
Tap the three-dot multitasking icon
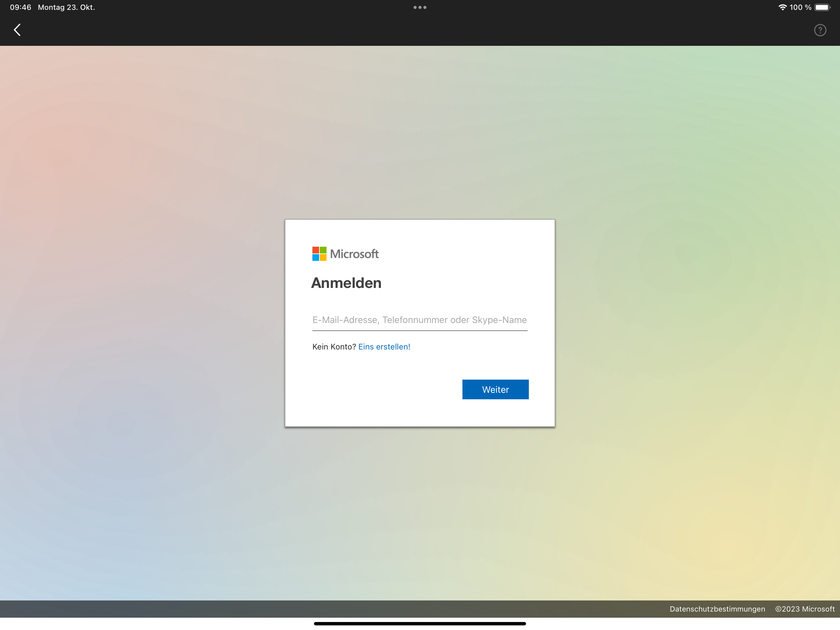click(x=420, y=7)
